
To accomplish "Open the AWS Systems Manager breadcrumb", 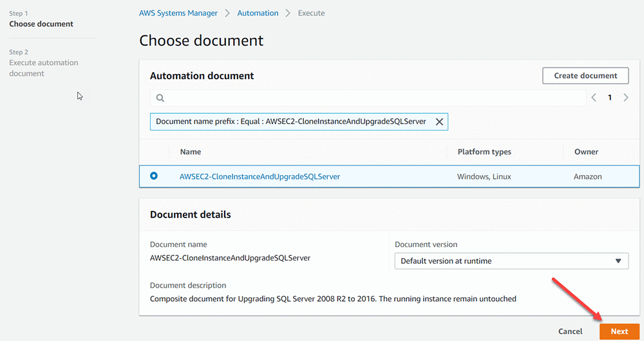I will [178, 13].
